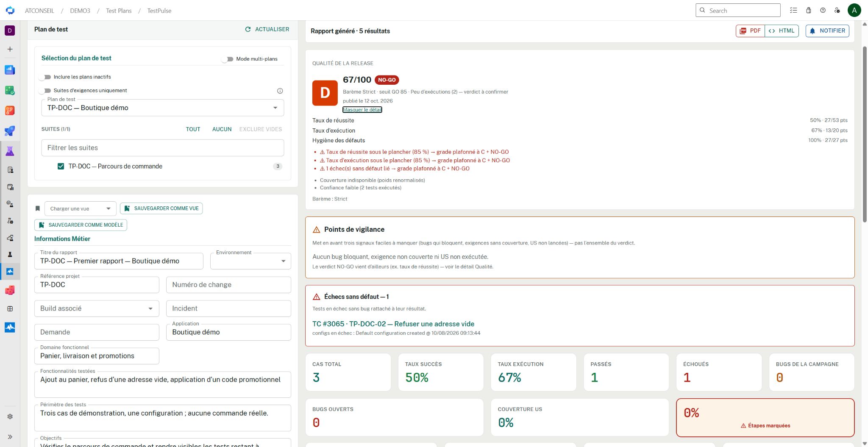The height and width of the screenshot is (447, 868).
Task: Click the info icon beside Suites d'exigences
Action: point(280,91)
